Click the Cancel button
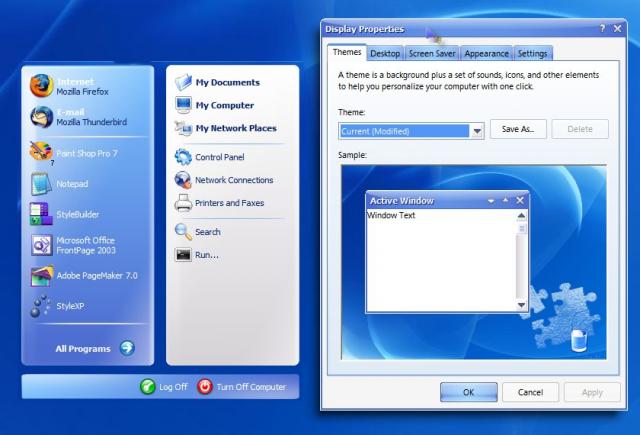Screen dimensions: 640x435 [x=530, y=392]
